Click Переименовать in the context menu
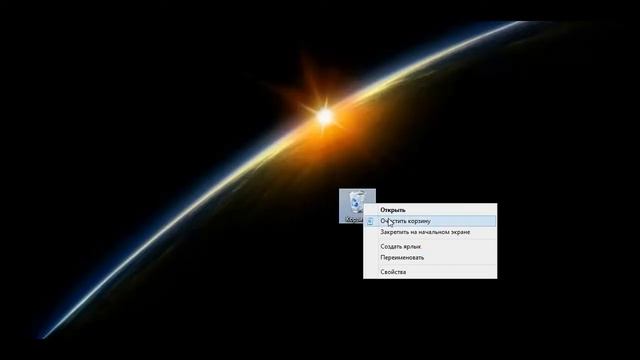 [430, 258]
